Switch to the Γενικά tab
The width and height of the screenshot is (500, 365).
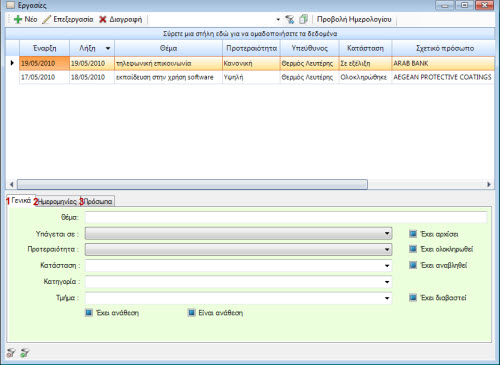point(21,201)
